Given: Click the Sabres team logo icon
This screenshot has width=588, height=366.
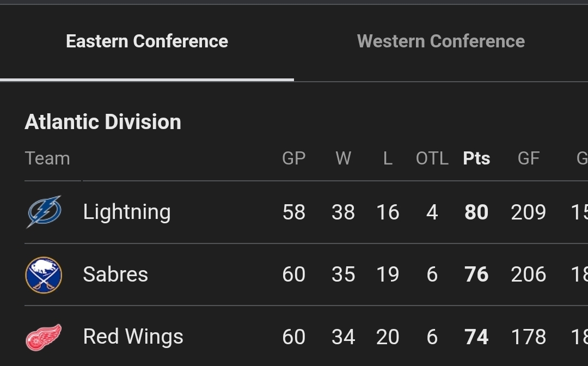Looking at the screenshot, I should coord(44,274).
